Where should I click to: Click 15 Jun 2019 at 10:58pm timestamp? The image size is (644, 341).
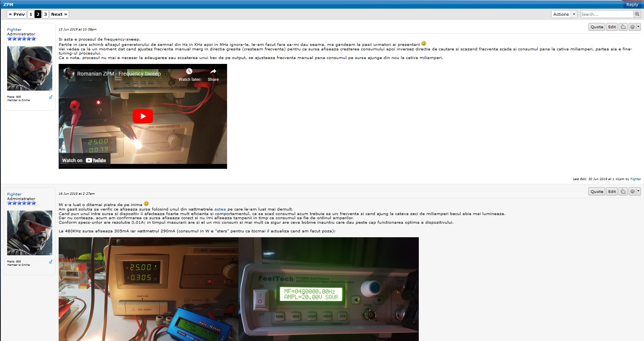(77, 29)
